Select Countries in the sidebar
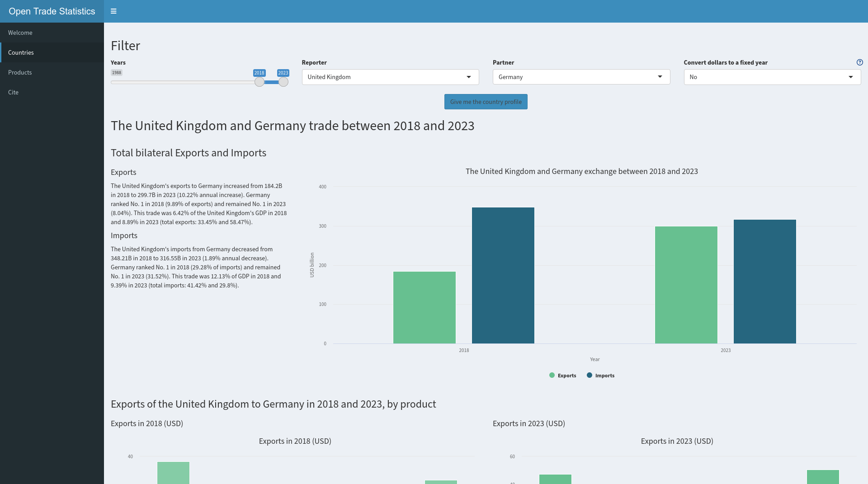This screenshot has height=484, width=868. pos(21,52)
